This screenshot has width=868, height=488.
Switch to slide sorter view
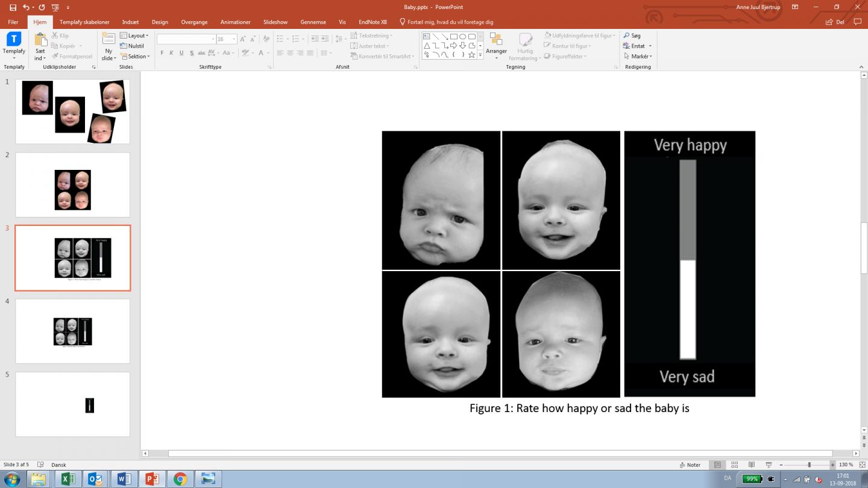[734, 465]
